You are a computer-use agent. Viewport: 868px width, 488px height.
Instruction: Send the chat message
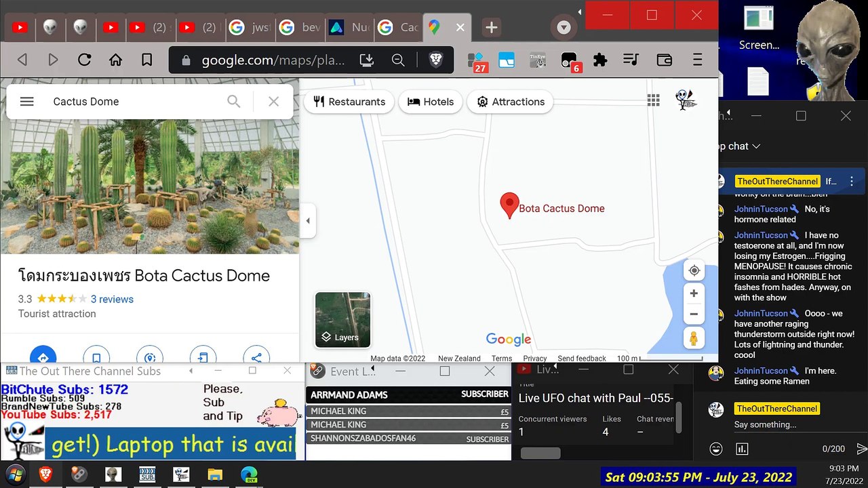pyautogui.click(x=862, y=449)
